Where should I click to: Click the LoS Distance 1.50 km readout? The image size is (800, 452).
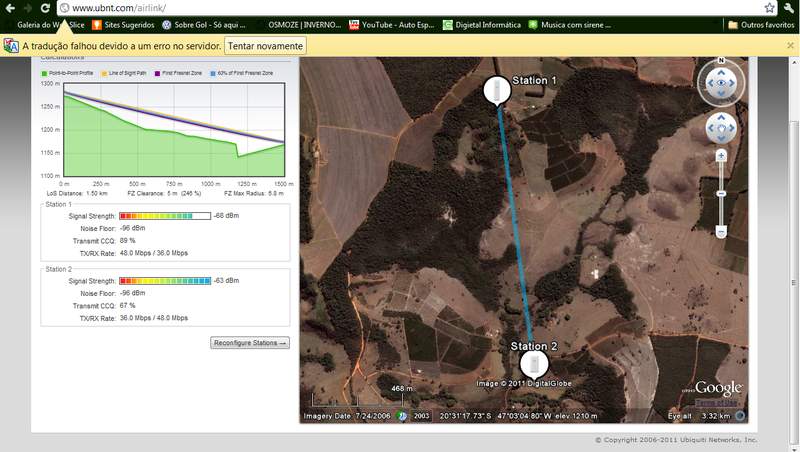tap(77, 193)
